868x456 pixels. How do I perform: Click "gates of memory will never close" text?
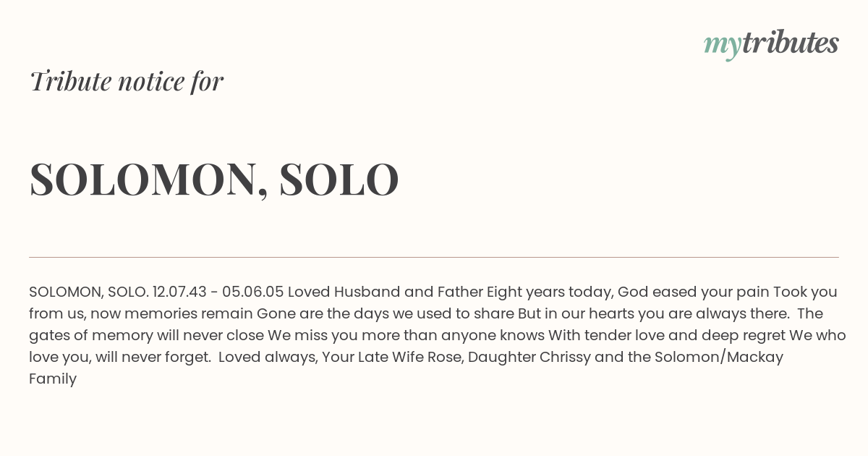point(146,336)
